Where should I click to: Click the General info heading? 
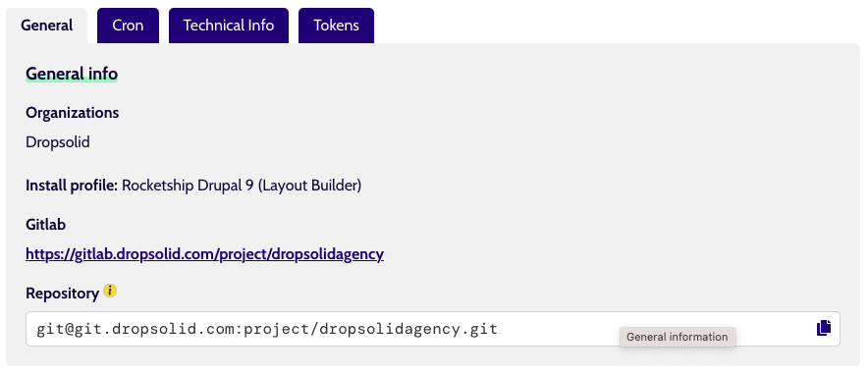pyautogui.click(x=72, y=74)
